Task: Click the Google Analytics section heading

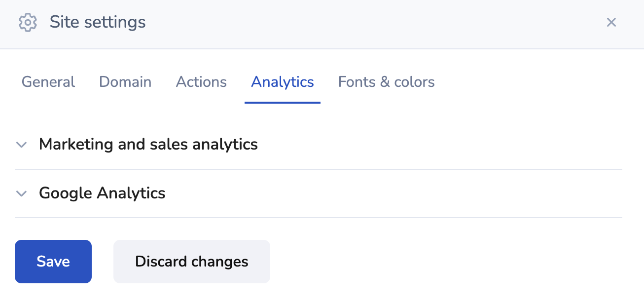Action: click(x=102, y=193)
